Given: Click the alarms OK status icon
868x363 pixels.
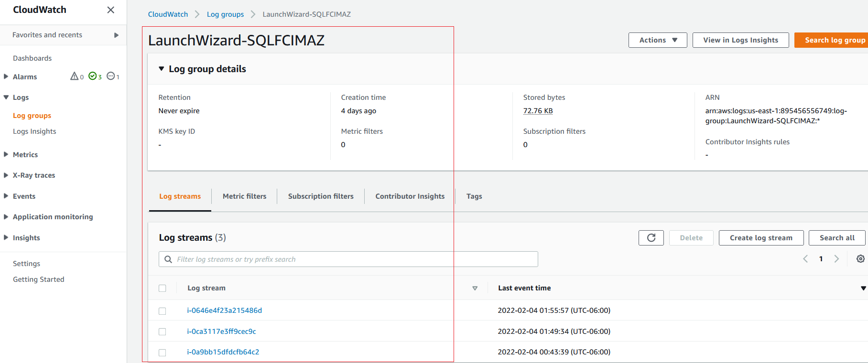Looking at the screenshot, I should pyautogui.click(x=93, y=76).
